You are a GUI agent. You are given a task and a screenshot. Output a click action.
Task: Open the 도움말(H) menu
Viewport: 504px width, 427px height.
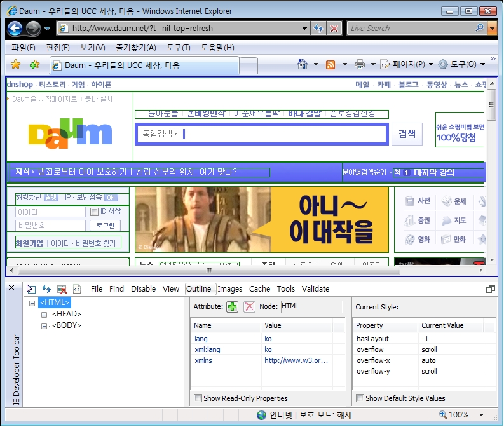(217, 48)
